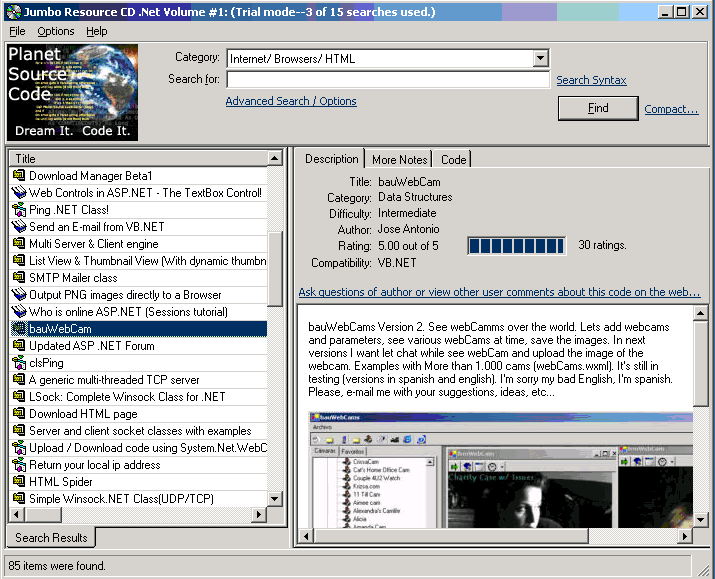Open the File menu
The width and height of the screenshot is (715, 579).
tap(17, 31)
